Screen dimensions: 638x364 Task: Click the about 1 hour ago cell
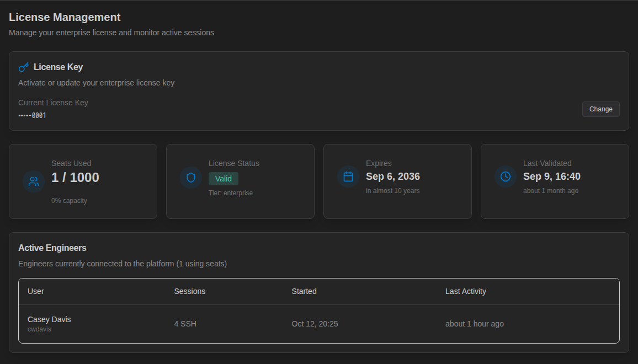click(x=475, y=324)
